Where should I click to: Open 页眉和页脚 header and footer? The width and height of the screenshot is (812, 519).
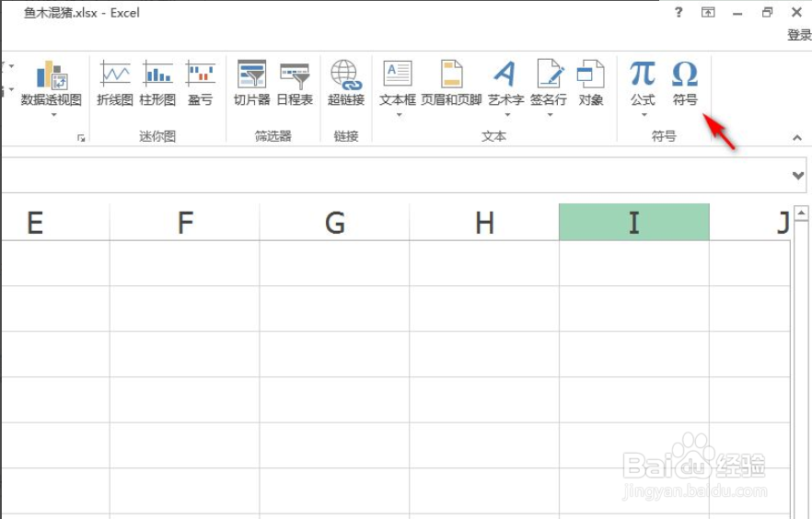[x=451, y=81]
